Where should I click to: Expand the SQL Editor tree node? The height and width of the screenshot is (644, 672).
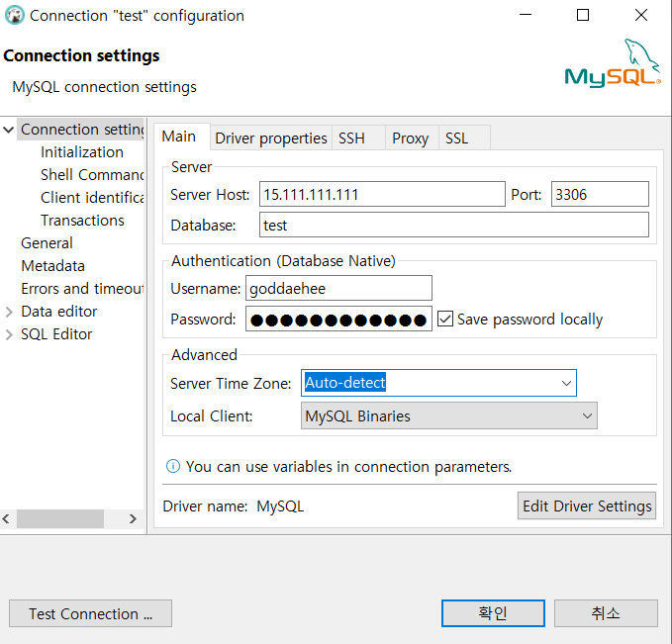pyautogui.click(x=9, y=334)
